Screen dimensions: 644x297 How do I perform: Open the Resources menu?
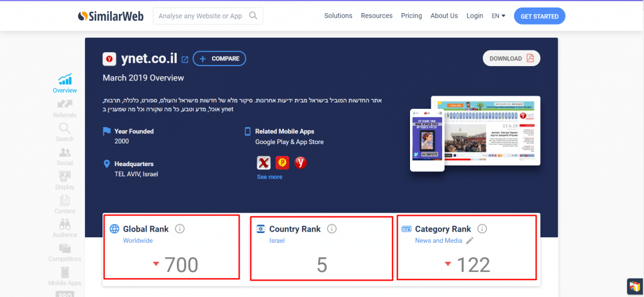click(377, 16)
